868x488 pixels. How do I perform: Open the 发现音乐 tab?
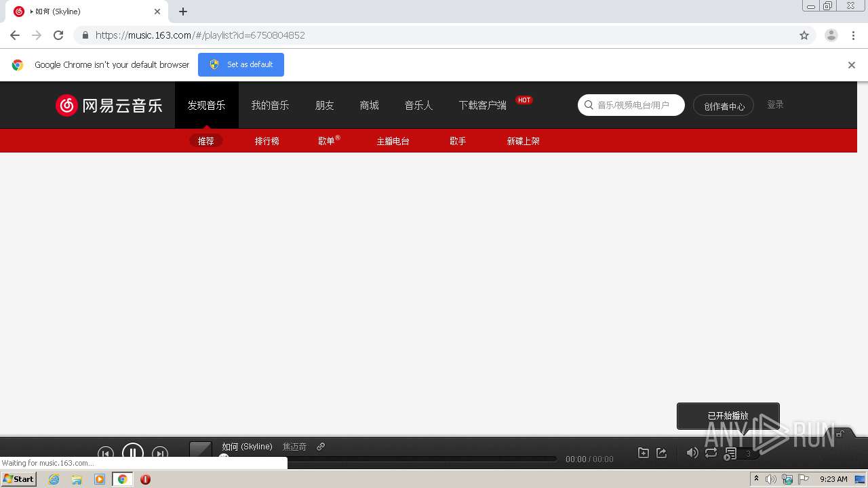pyautogui.click(x=207, y=105)
